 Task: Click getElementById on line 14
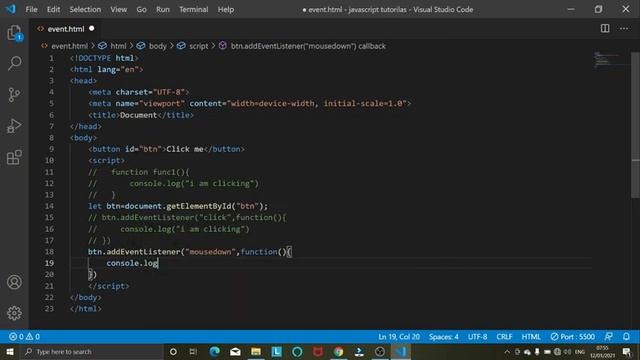pyautogui.click(x=199, y=206)
